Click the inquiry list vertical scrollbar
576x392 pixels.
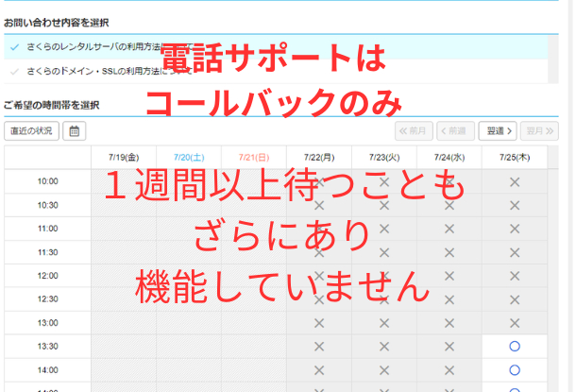pos(553,60)
